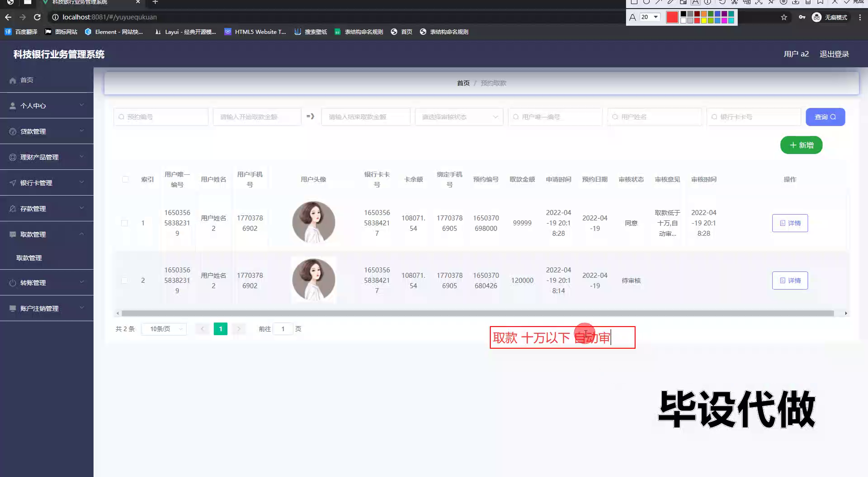Go to next page with pagination arrow
The height and width of the screenshot is (477, 868).
(x=239, y=329)
